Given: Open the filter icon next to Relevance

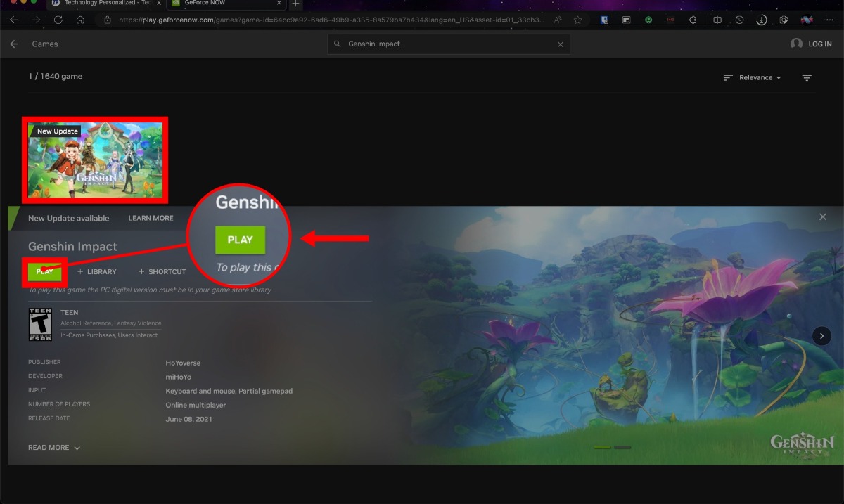Looking at the screenshot, I should coord(807,77).
